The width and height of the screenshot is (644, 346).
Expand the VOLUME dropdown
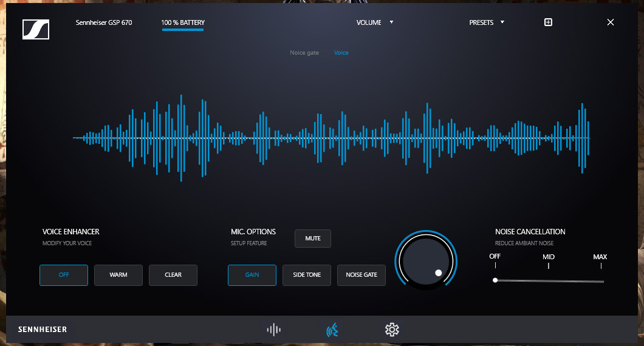375,22
